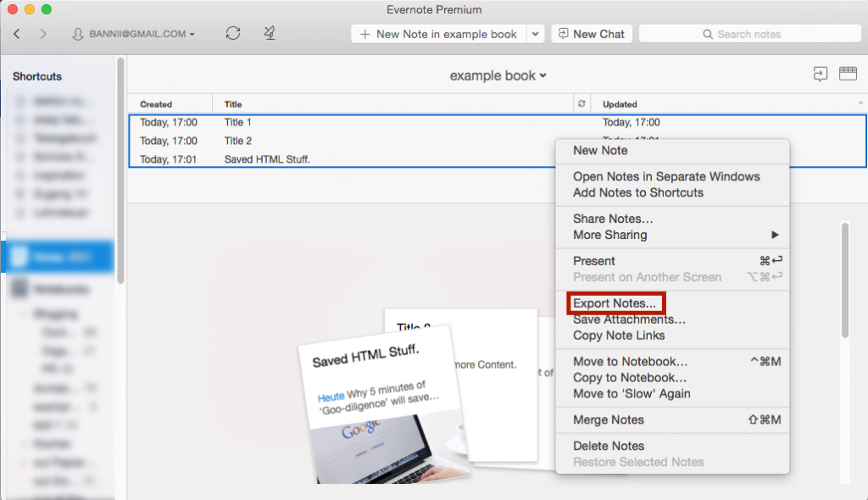Image resolution: width=868 pixels, height=500 pixels.
Task: Choose Export Notes… from context menu
Action: pyautogui.click(x=614, y=303)
